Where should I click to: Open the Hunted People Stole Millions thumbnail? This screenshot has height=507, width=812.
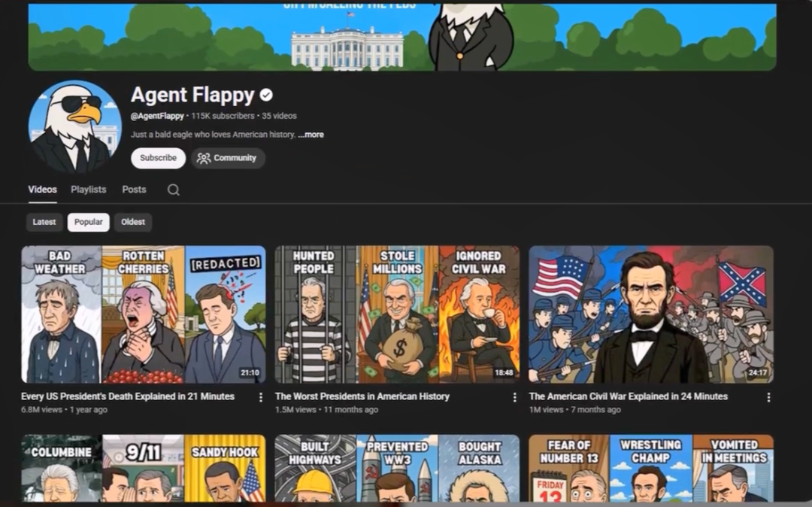(x=397, y=314)
